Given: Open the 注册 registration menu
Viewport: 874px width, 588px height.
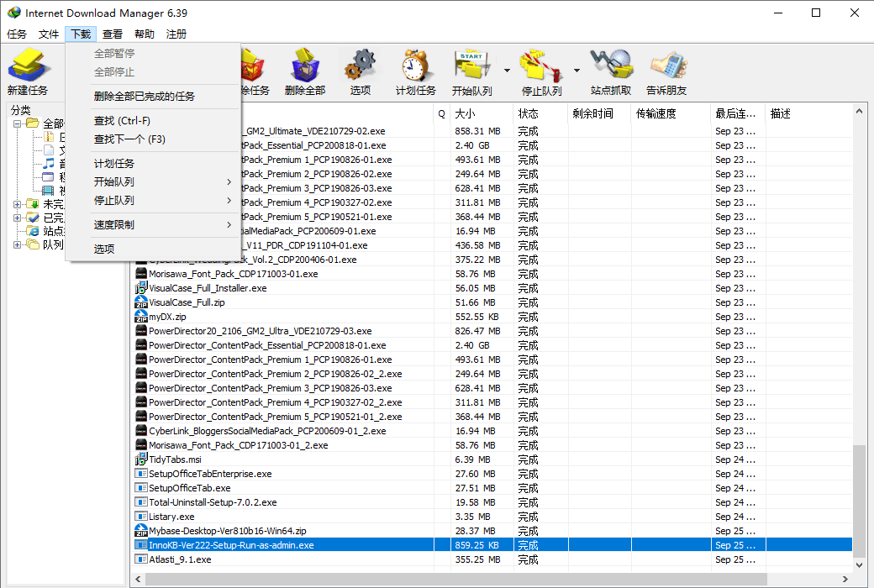Looking at the screenshot, I should tap(176, 34).
